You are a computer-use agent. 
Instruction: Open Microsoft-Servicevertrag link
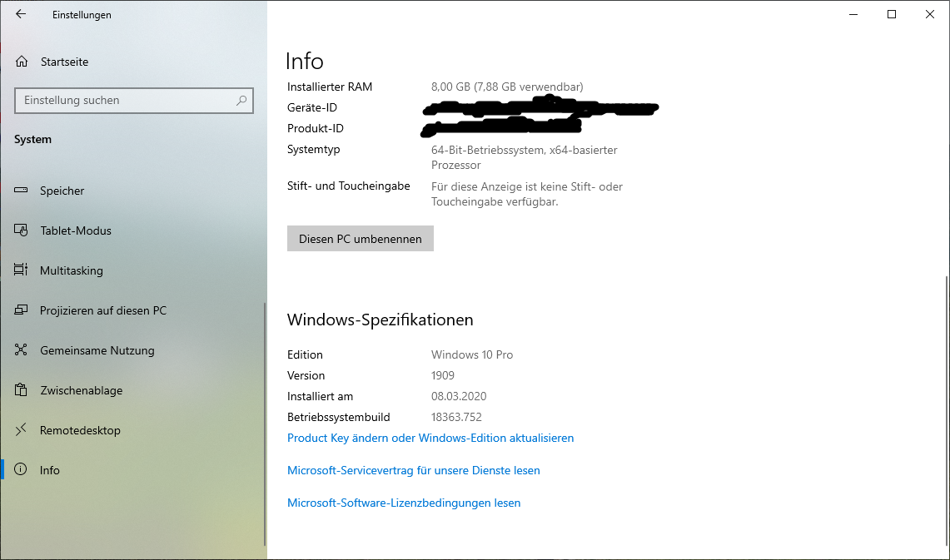tap(413, 470)
